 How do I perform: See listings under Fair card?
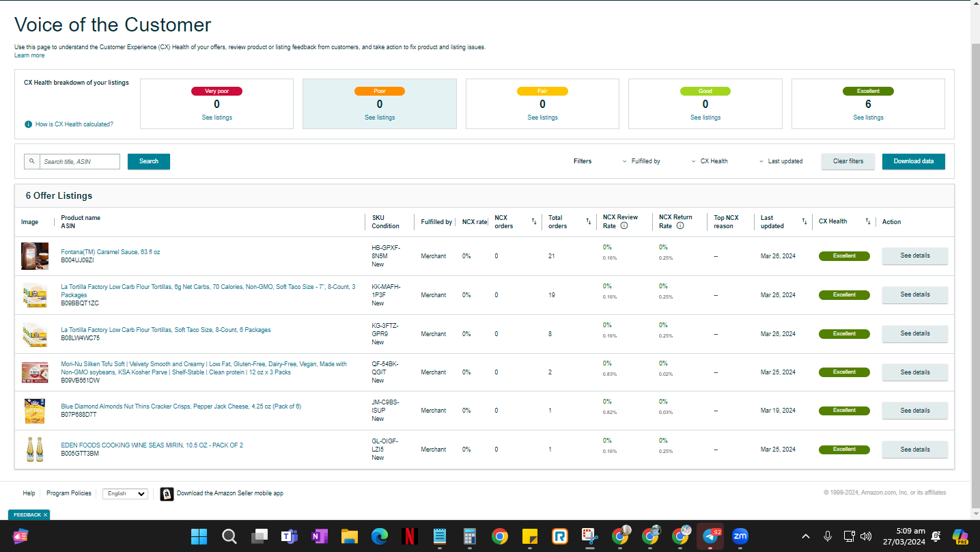543,118
